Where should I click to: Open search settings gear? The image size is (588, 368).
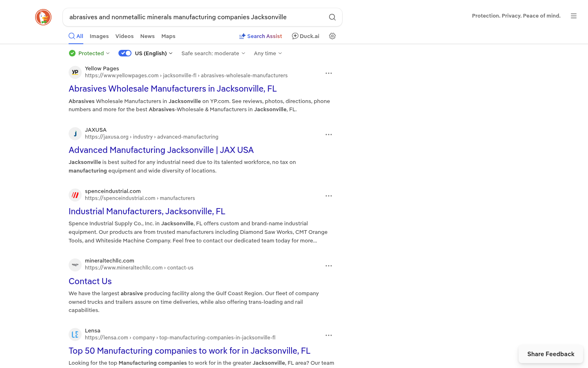332,36
